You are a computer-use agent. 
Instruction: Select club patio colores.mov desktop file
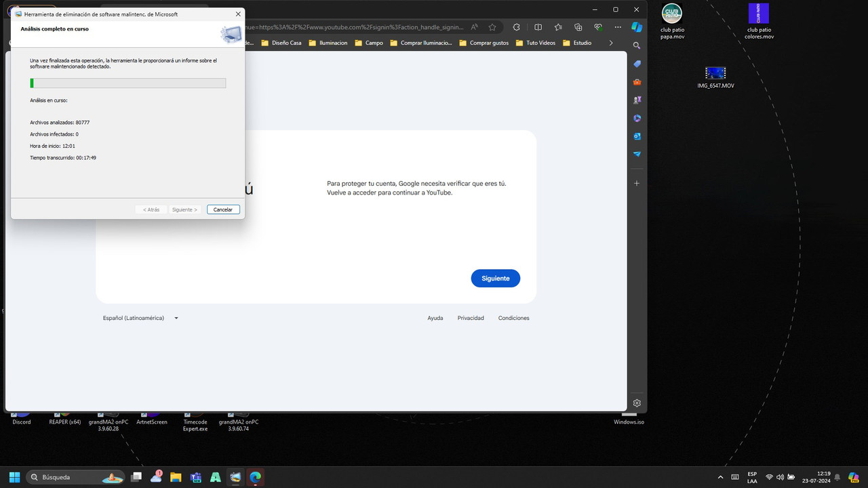[759, 21]
